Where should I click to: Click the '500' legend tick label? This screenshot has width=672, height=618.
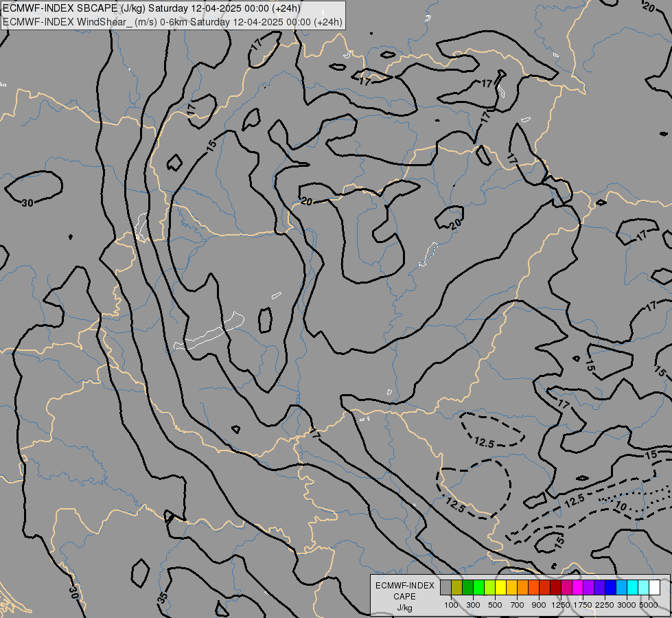[x=495, y=605]
